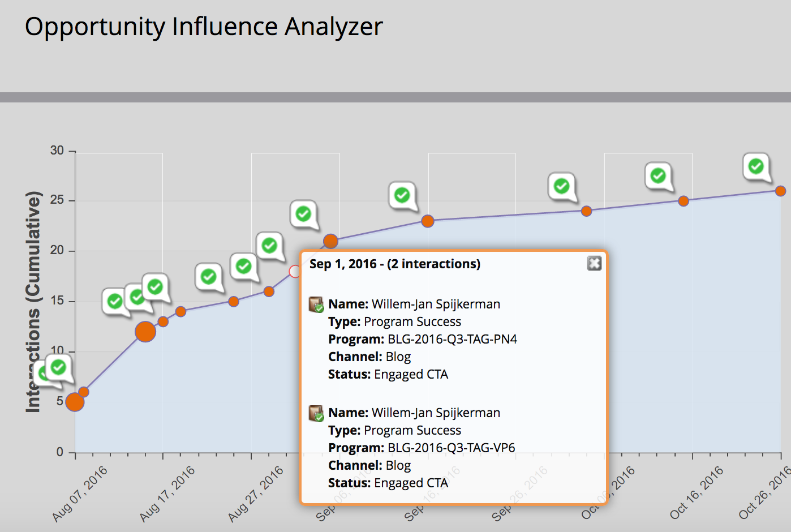Select the hollow highlighted Sep 1 data point
Screen dimensions: 791x532
coord(295,272)
